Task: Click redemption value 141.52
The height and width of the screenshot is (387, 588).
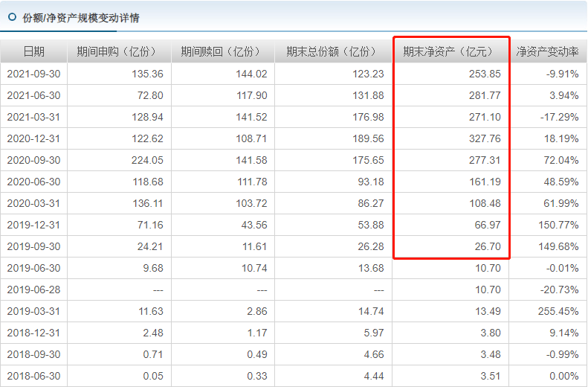Action: pos(251,117)
